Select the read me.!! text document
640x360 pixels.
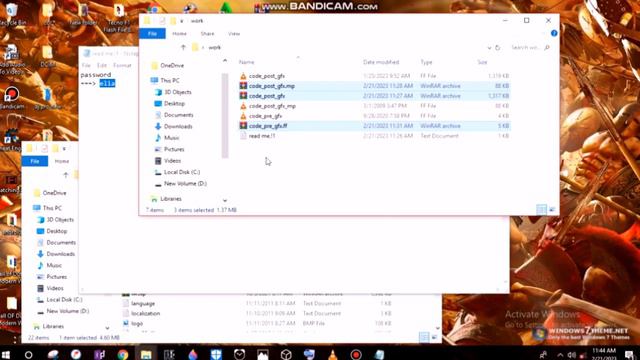point(262,136)
